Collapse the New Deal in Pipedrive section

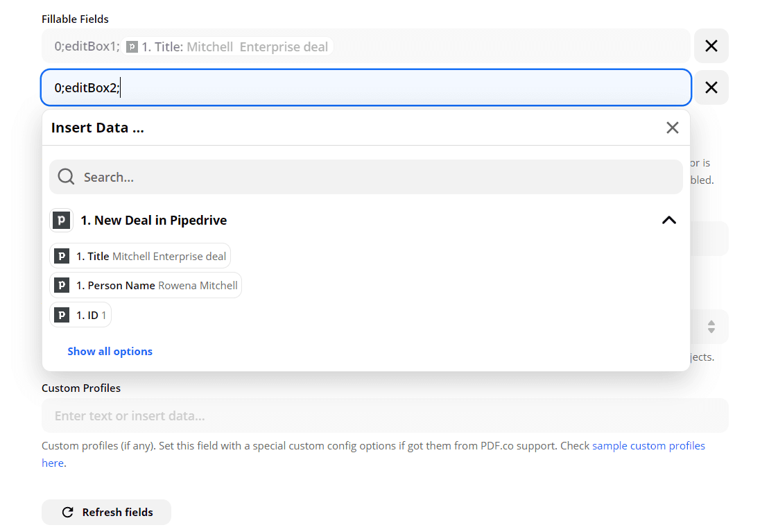(x=669, y=220)
